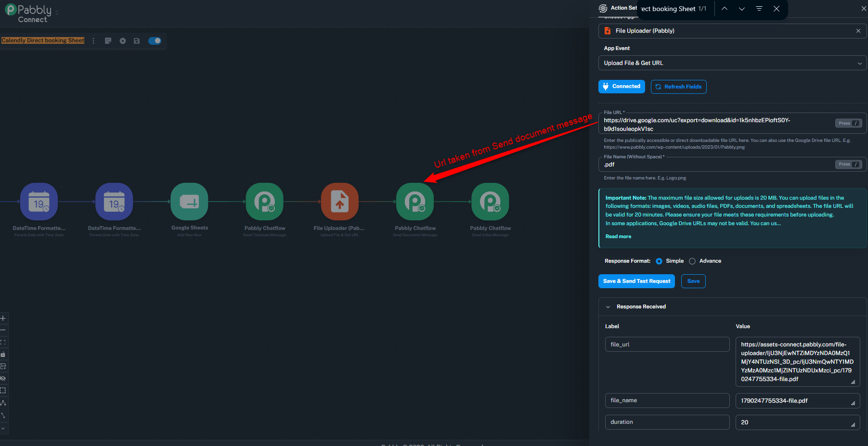Open Read more link in Important Note
Viewport: 868px width, 446px height.
pos(618,237)
